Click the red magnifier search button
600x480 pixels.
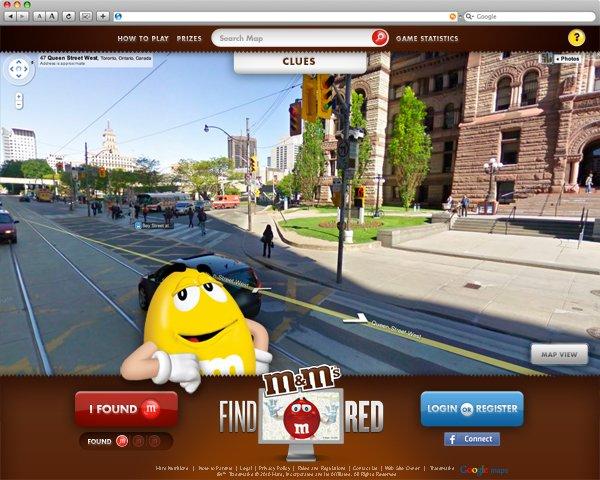pyautogui.click(x=380, y=38)
